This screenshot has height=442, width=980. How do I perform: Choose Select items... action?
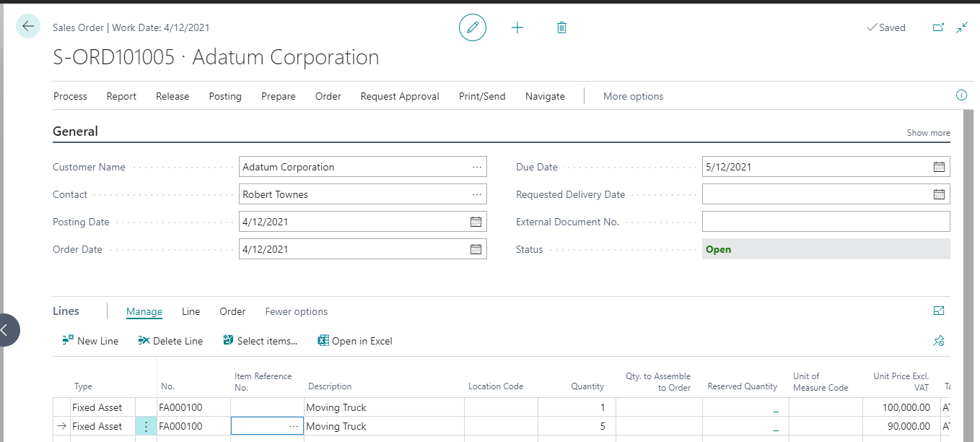pos(260,341)
